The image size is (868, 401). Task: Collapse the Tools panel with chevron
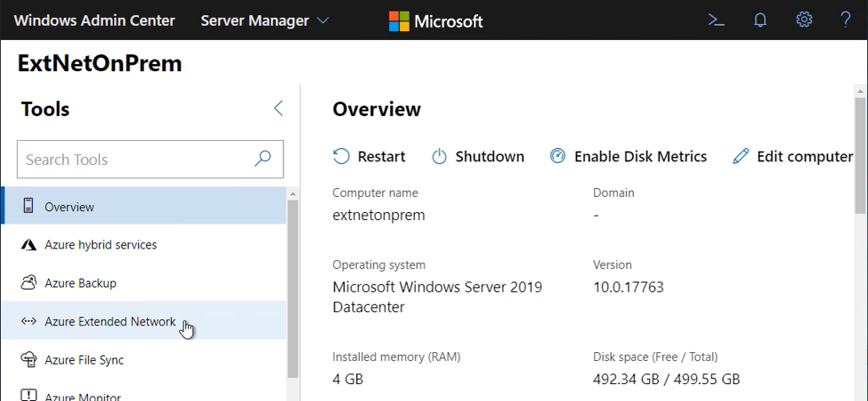click(x=278, y=109)
